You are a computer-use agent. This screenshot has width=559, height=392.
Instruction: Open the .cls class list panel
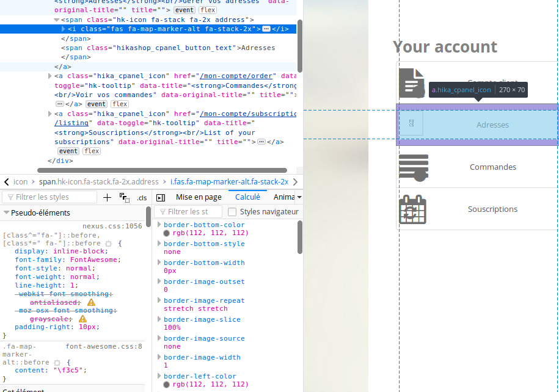pyautogui.click(x=142, y=197)
